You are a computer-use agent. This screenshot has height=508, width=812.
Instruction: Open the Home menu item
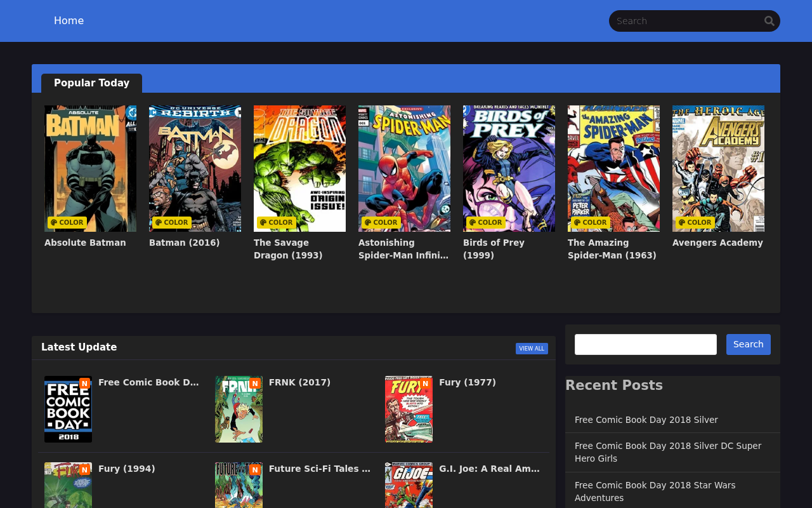click(69, 21)
